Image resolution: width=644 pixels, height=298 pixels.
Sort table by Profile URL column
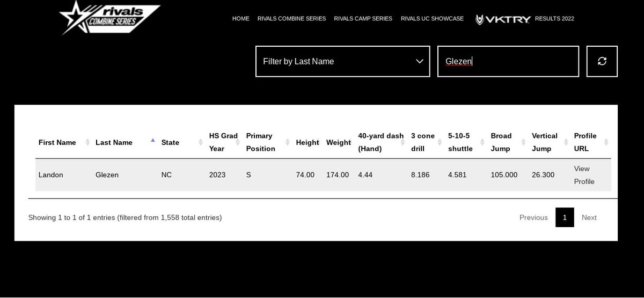click(591, 142)
